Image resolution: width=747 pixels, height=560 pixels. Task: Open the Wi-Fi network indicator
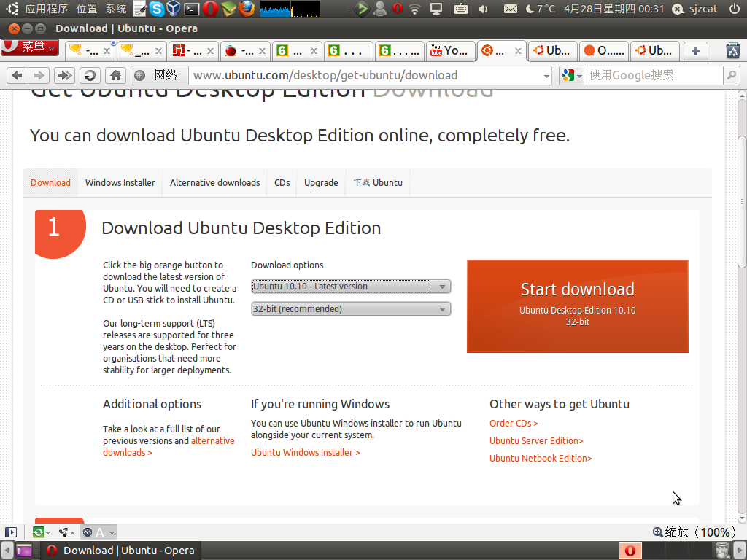point(415,9)
